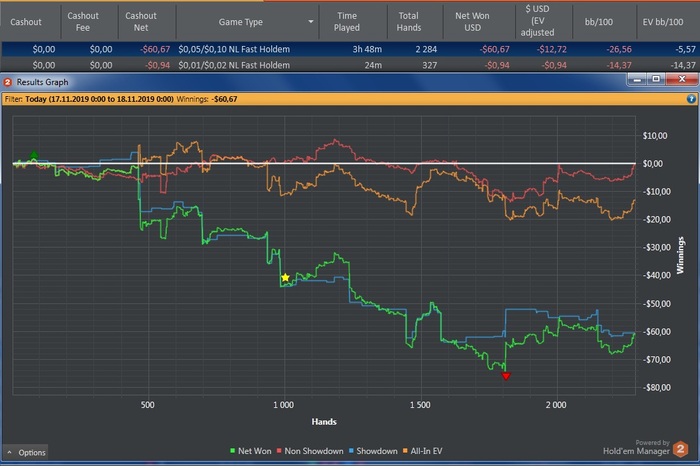Select the $0,01/$0,02 NL Fast Holdem row

tap(350, 65)
